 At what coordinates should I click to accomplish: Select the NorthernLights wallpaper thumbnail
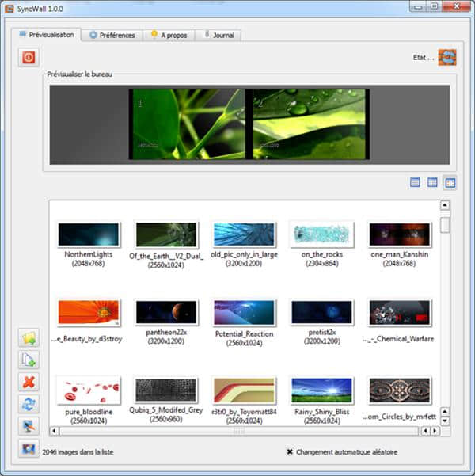pyautogui.click(x=89, y=234)
